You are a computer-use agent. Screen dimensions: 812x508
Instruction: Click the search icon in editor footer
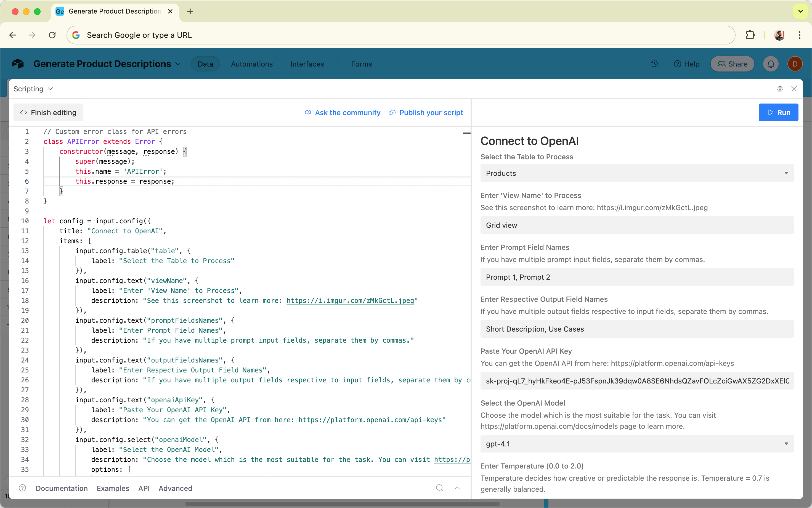(x=440, y=488)
